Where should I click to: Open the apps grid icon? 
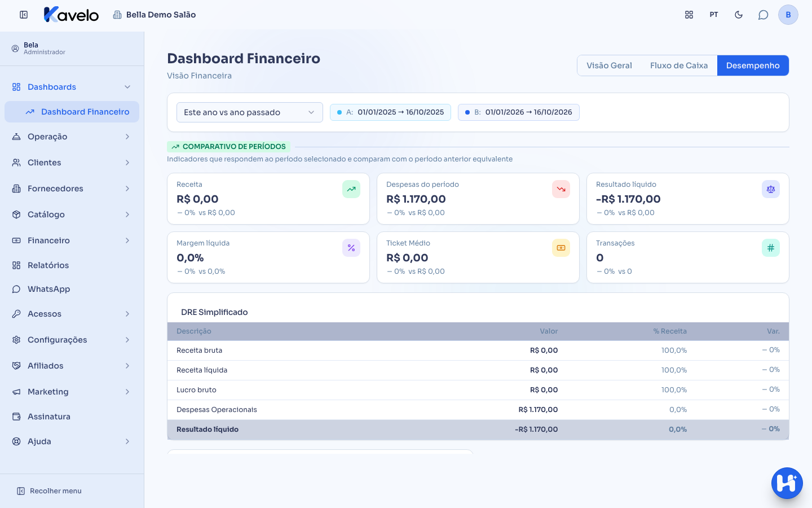(x=689, y=15)
